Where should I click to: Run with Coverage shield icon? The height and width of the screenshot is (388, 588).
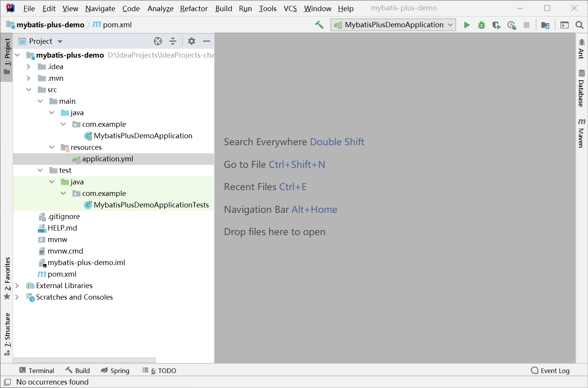point(496,25)
